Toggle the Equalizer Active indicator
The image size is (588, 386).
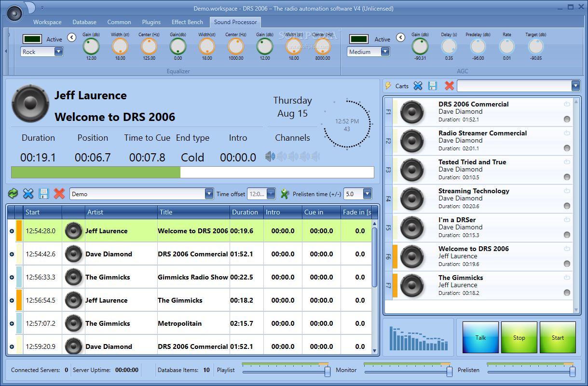pos(32,39)
